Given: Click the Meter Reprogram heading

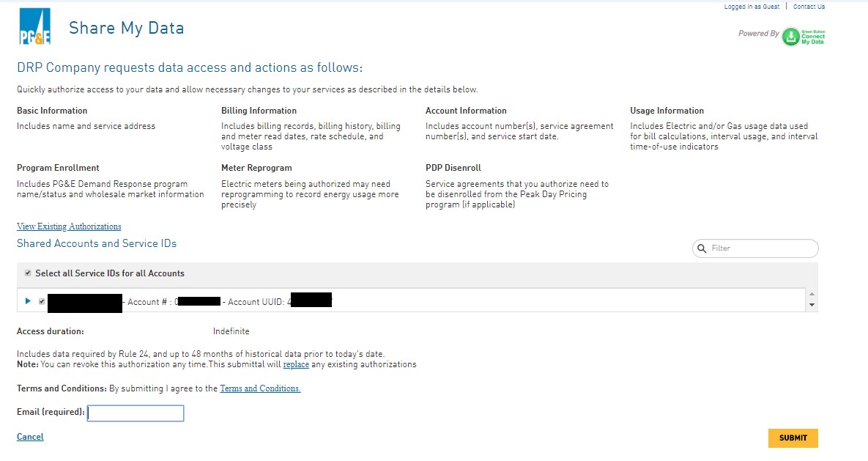Looking at the screenshot, I should (x=256, y=168).
